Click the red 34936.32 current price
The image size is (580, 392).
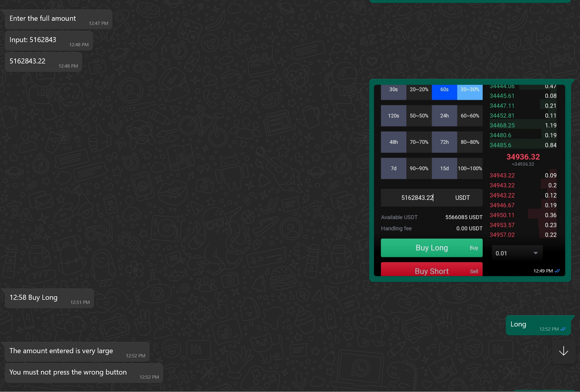[523, 157]
